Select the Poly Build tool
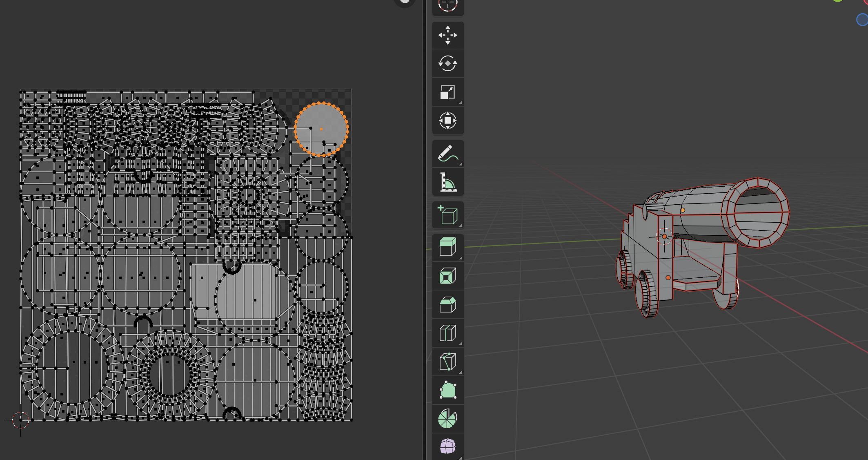 click(448, 391)
